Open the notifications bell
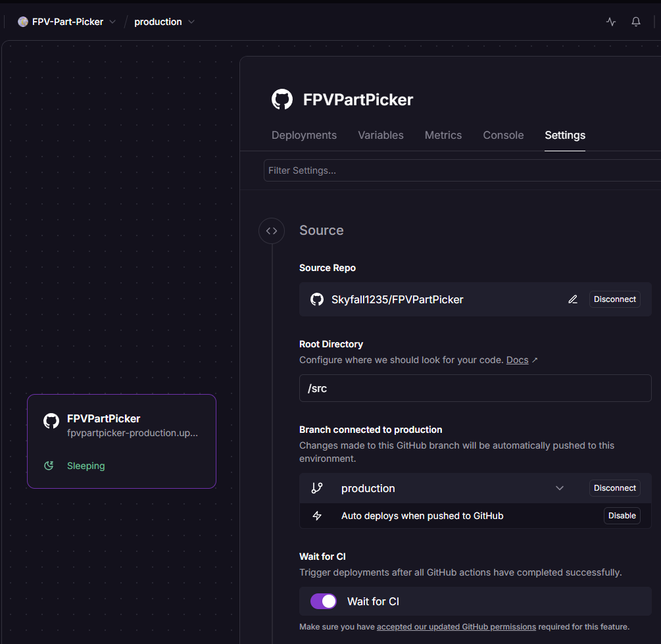The height and width of the screenshot is (644, 661). point(636,22)
